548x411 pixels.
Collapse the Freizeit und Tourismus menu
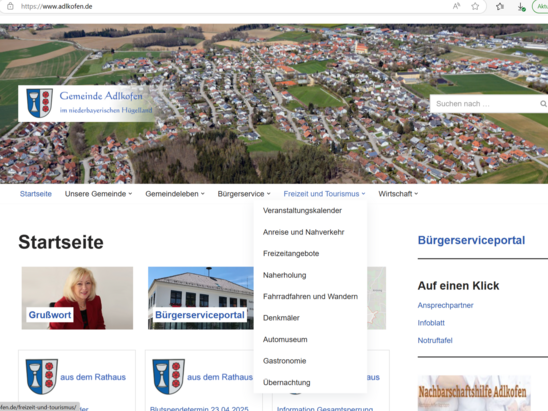pos(324,194)
